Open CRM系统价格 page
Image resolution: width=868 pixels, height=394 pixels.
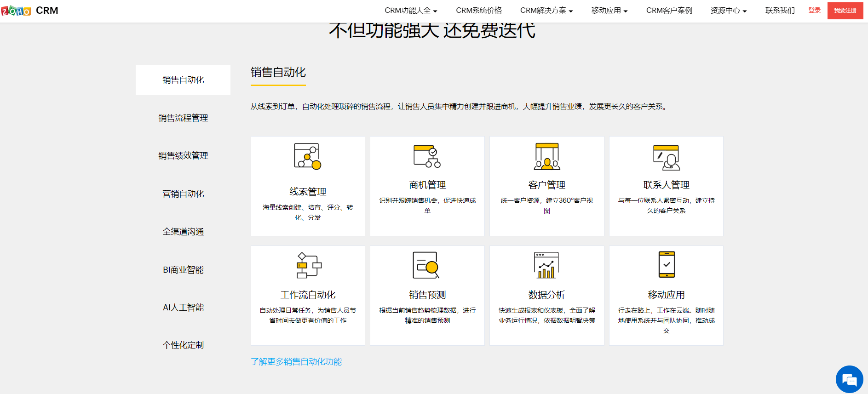[x=479, y=11]
